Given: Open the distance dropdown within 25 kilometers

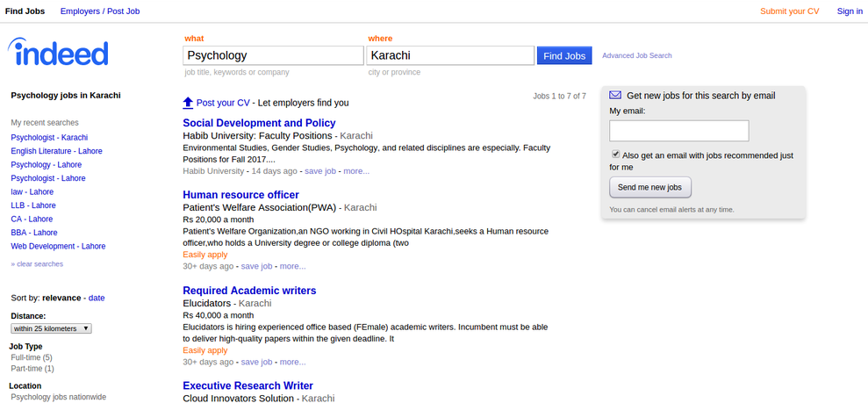Looking at the screenshot, I should pyautogui.click(x=51, y=328).
